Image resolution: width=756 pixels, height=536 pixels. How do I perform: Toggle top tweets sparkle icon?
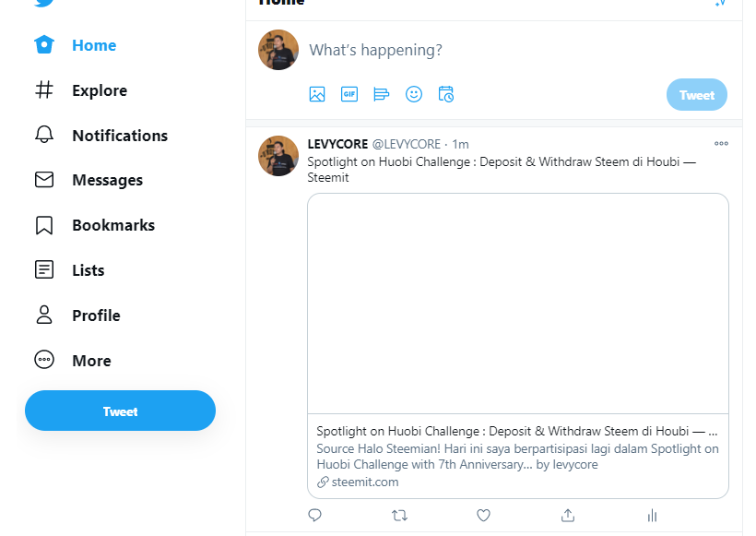pyautogui.click(x=720, y=3)
